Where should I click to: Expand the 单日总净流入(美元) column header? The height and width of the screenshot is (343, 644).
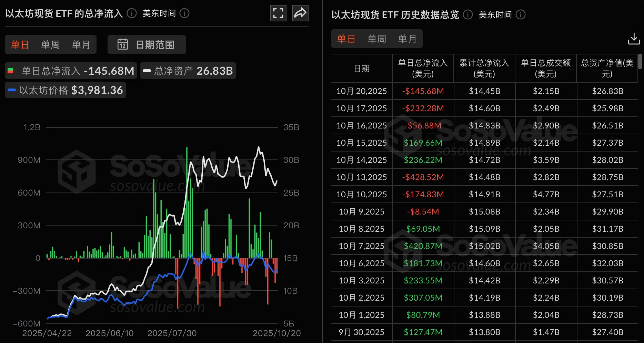tap(423, 68)
